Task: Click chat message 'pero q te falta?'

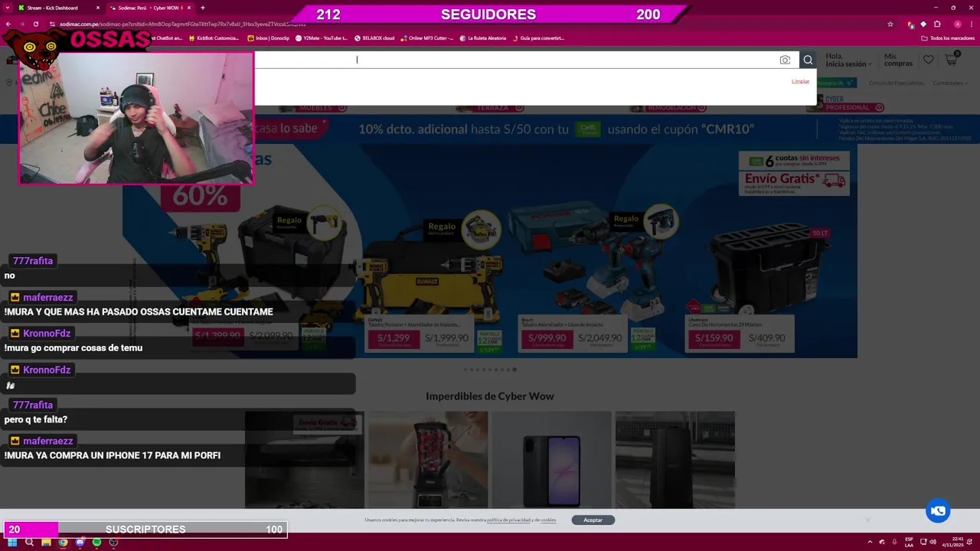Action: 36,419
